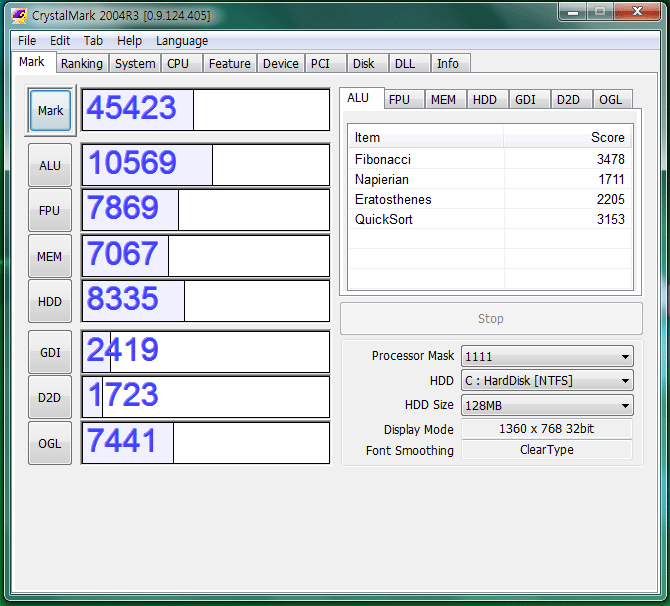Select the Mark tab in top row
This screenshot has height=606, width=670.
(32, 62)
